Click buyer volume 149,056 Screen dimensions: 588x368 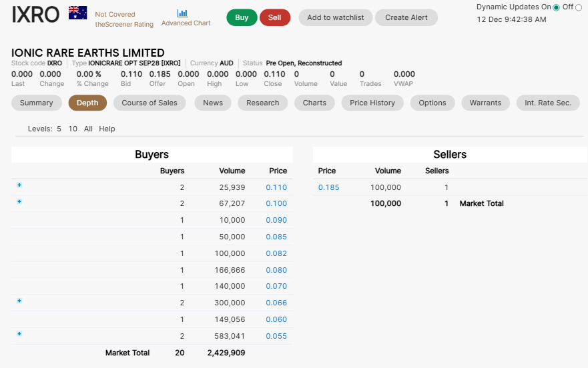coord(230,319)
